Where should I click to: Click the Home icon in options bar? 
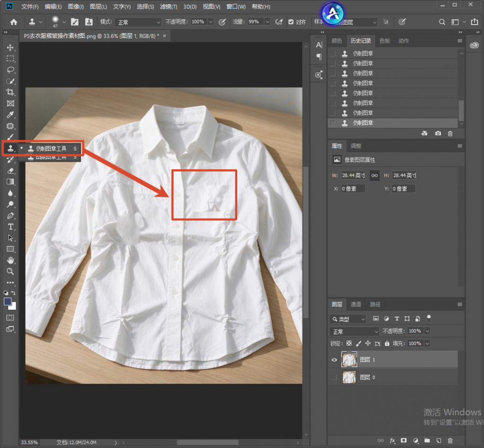click(x=14, y=22)
